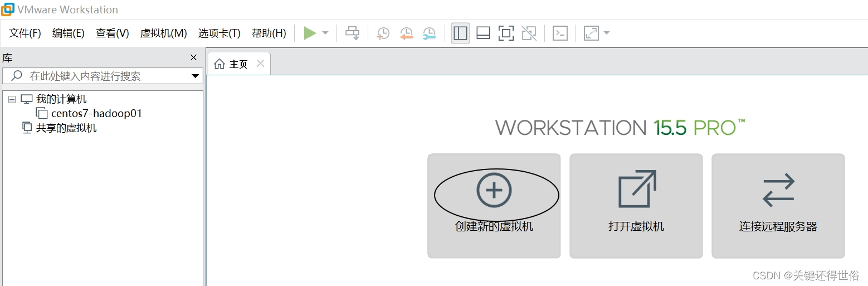Enter full screen mode icon
Image resolution: width=868 pixels, height=286 pixels.
pyautogui.click(x=506, y=33)
